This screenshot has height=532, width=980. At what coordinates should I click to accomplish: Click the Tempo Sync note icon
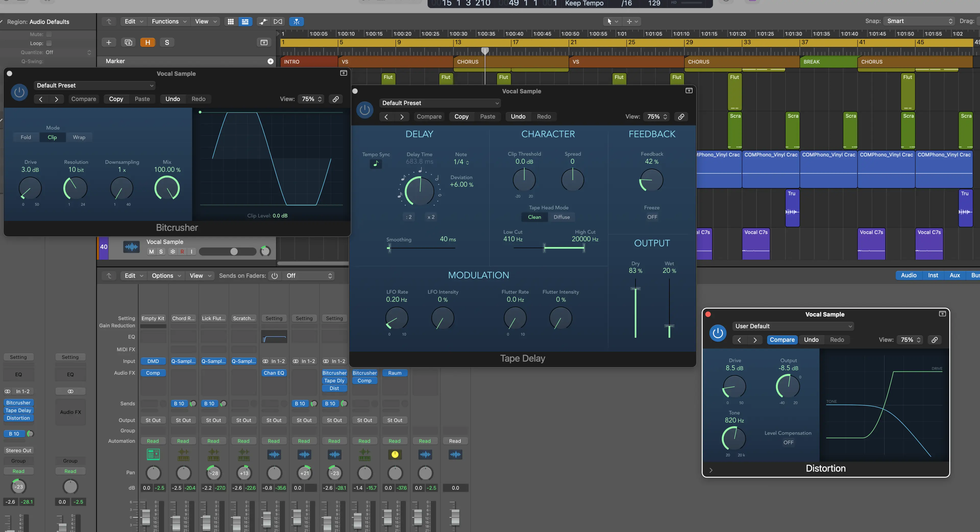coord(375,164)
